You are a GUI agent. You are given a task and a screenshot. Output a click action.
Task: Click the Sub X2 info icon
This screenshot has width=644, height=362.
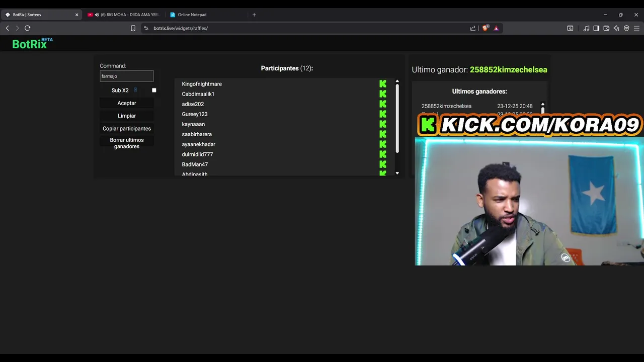click(x=135, y=90)
